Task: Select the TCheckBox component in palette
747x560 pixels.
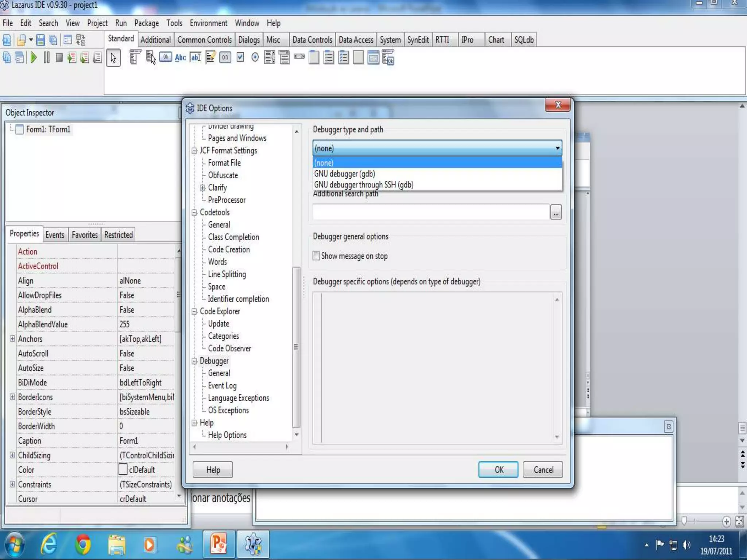Action: point(240,57)
